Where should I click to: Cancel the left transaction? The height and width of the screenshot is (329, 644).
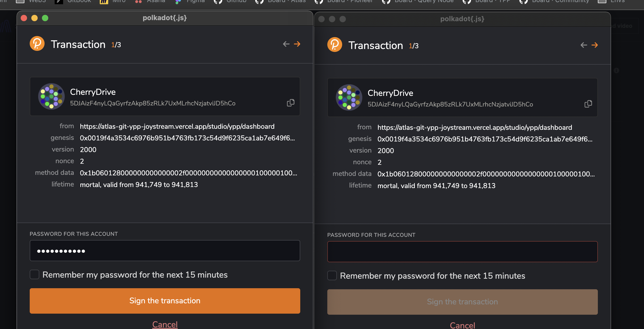(165, 324)
